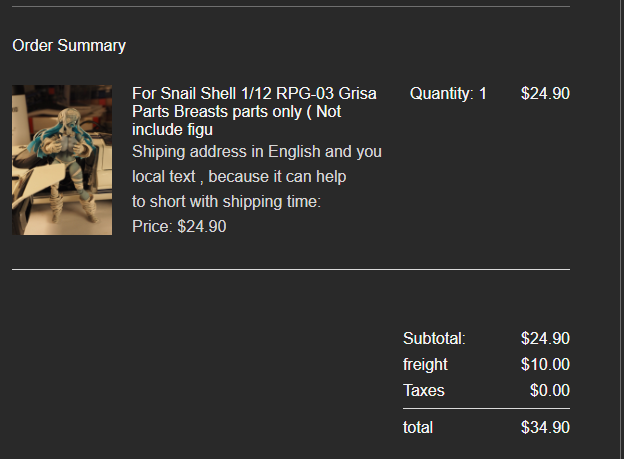Viewport: 624px width, 459px height.
Task: Select the shipping address note text
Action: coord(257,176)
